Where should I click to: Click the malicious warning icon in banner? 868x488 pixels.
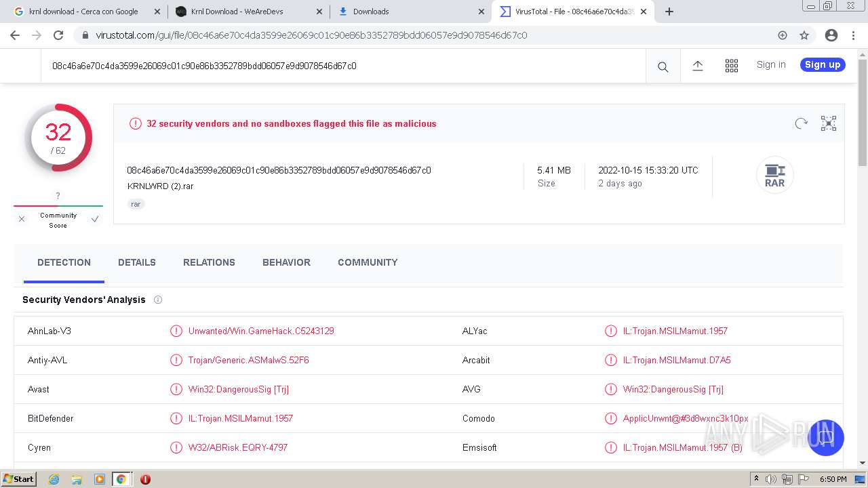coord(136,123)
